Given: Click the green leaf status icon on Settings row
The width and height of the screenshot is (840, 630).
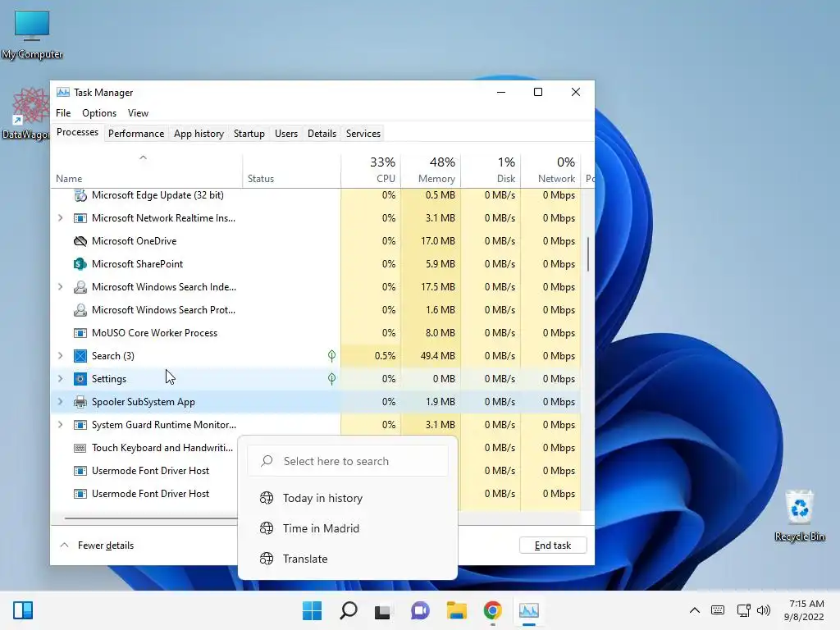Looking at the screenshot, I should (331, 379).
